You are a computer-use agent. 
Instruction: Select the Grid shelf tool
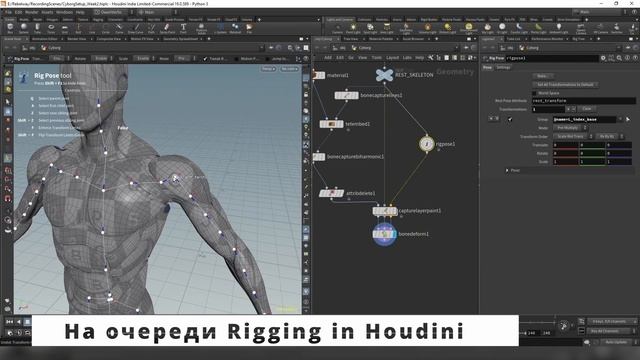(64, 28)
